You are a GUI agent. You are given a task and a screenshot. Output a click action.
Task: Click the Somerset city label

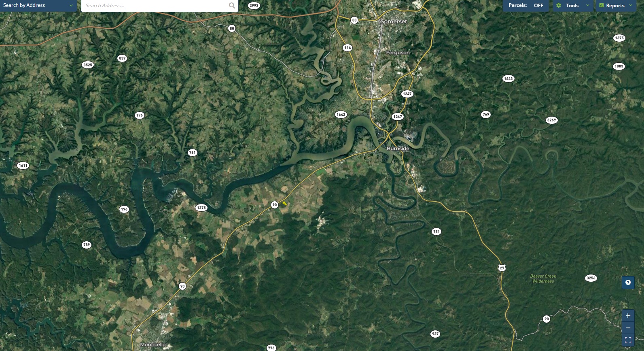(x=394, y=21)
